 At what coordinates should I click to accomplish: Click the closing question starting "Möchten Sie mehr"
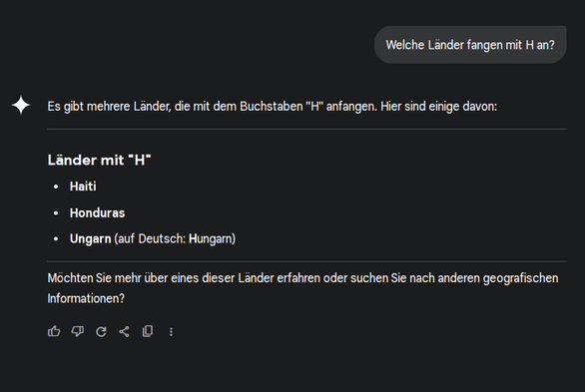[x=302, y=288]
